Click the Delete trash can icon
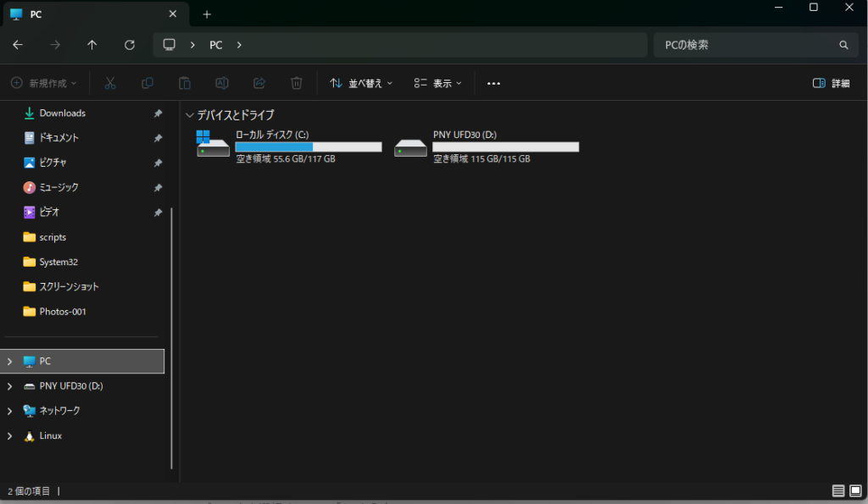The image size is (868, 504). (x=297, y=83)
